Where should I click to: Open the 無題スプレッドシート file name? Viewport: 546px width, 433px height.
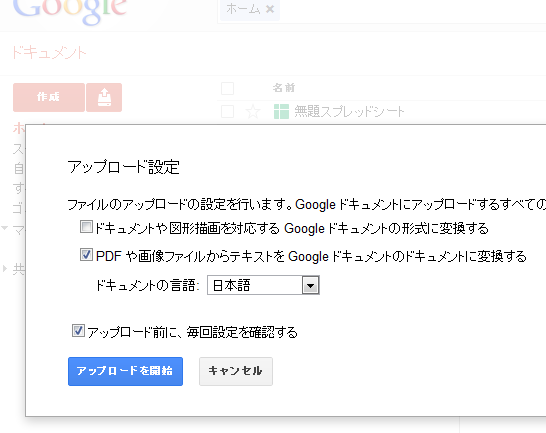[x=349, y=112]
